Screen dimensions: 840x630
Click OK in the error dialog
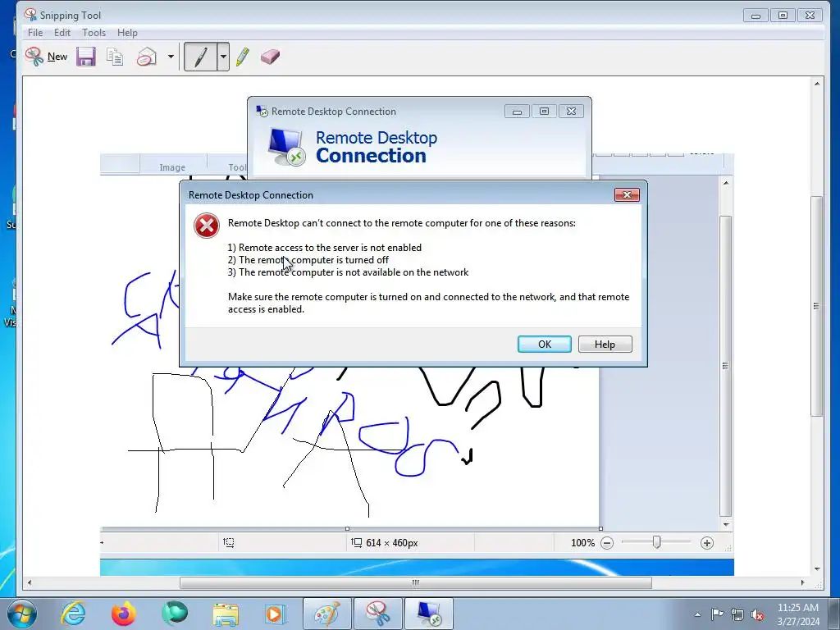coord(545,344)
